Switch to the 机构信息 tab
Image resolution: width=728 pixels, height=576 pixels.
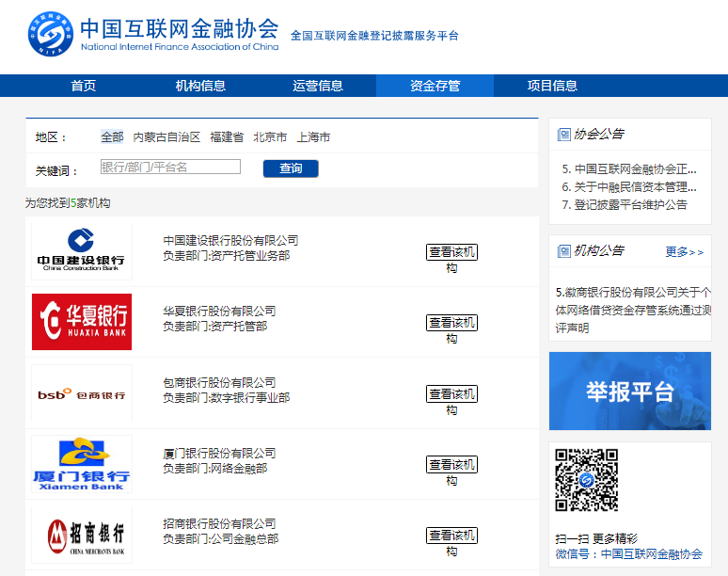tap(200, 86)
